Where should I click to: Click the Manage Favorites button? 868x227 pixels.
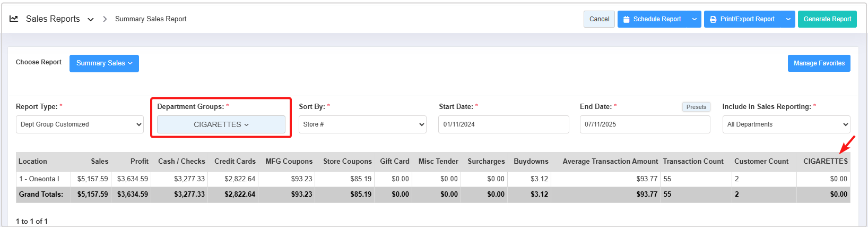click(x=819, y=63)
